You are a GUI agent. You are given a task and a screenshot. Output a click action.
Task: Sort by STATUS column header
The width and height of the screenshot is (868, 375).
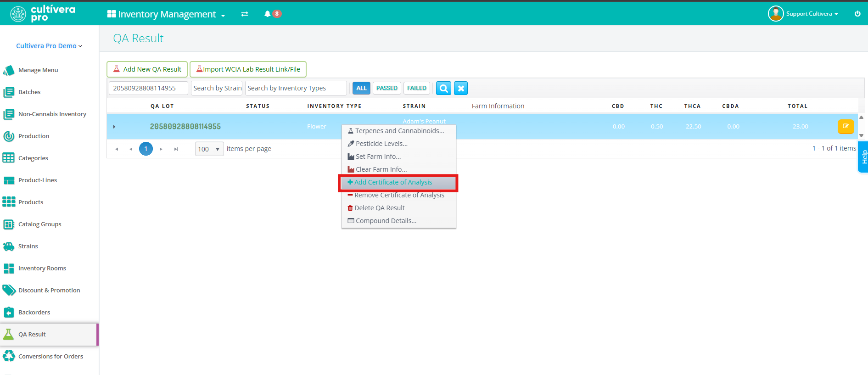(x=258, y=106)
